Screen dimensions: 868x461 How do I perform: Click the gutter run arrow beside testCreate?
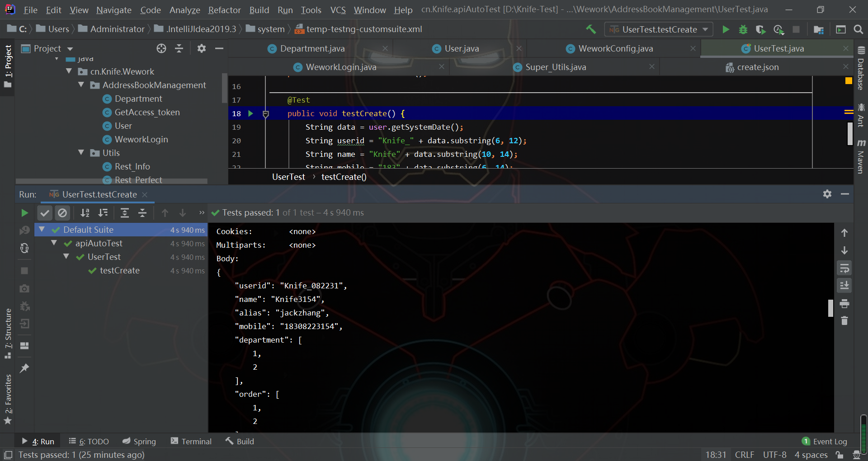coord(250,113)
